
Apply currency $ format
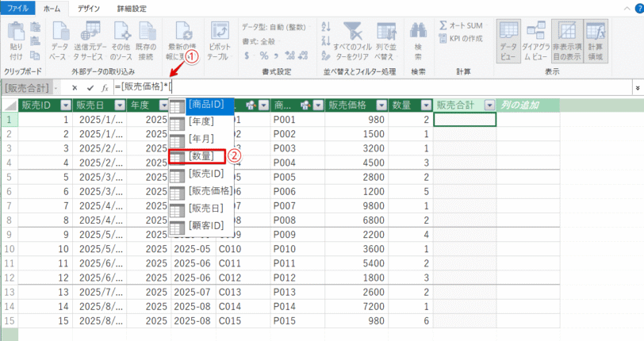[247, 55]
